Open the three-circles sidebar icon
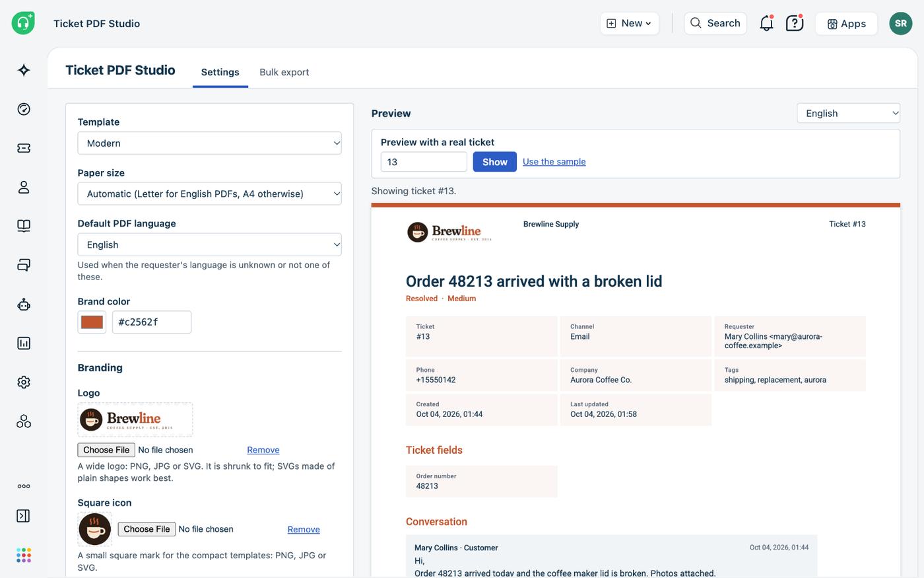Screen dimensions: 924x578 (24, 421)
